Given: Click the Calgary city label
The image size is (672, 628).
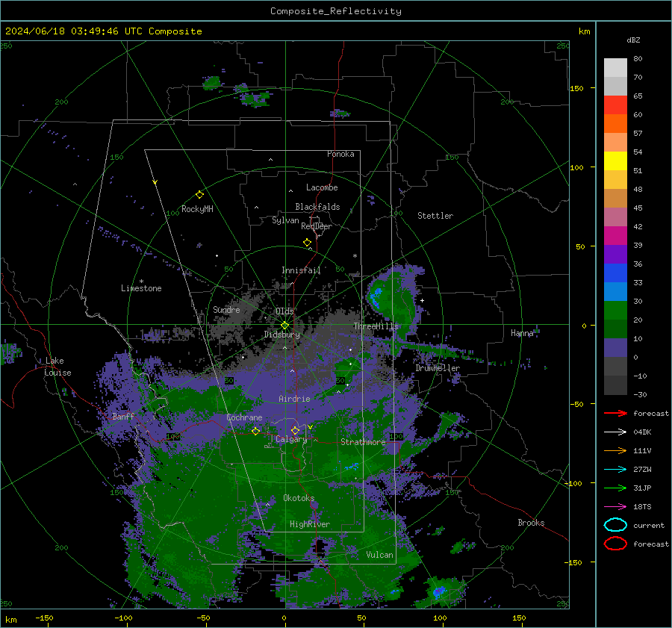Looking at the screenshot, I should [291, 439].
